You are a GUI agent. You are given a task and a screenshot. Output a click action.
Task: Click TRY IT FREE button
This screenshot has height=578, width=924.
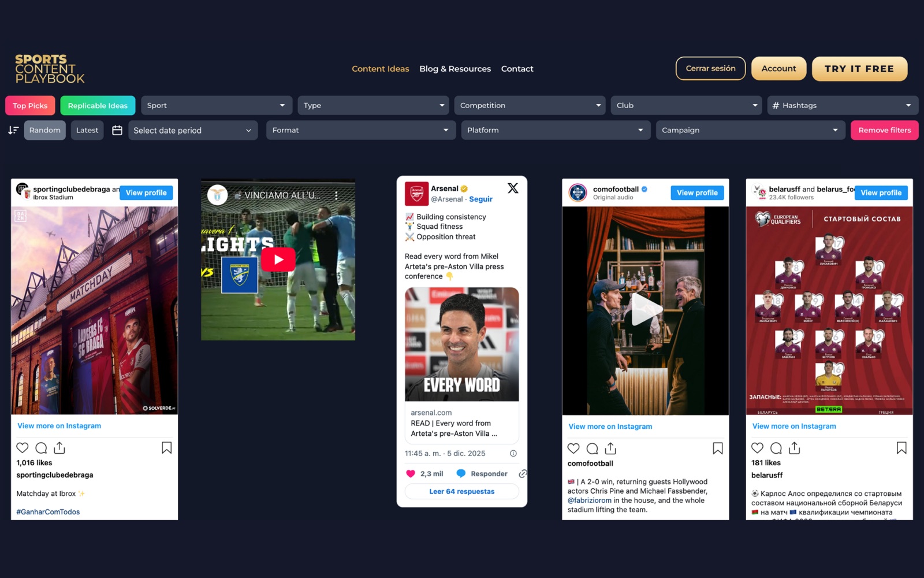pos(859,68)
